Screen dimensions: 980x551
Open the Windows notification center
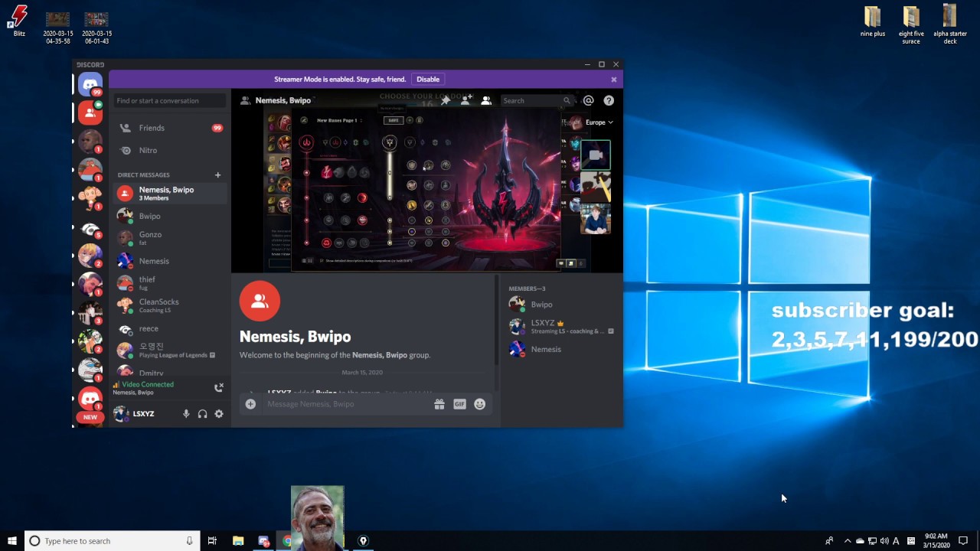click(x=963, y=541)
